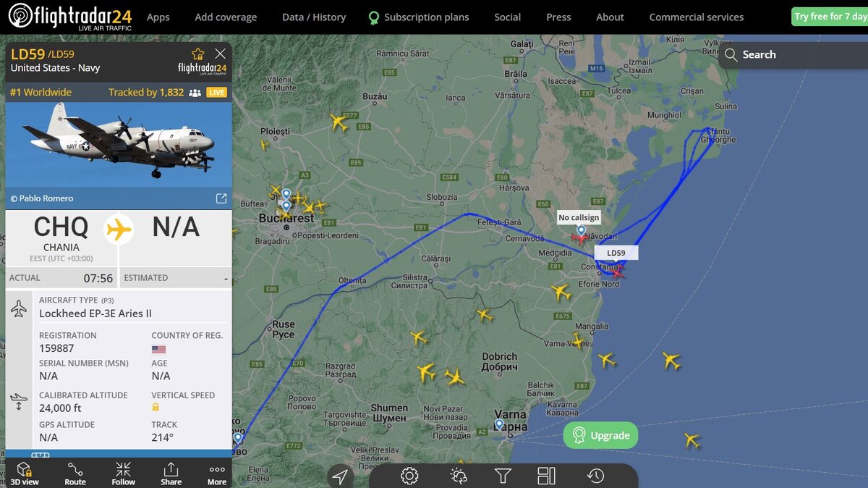Share this flight's details
Screen dimensions: 868x488
(x=171, y=474)
